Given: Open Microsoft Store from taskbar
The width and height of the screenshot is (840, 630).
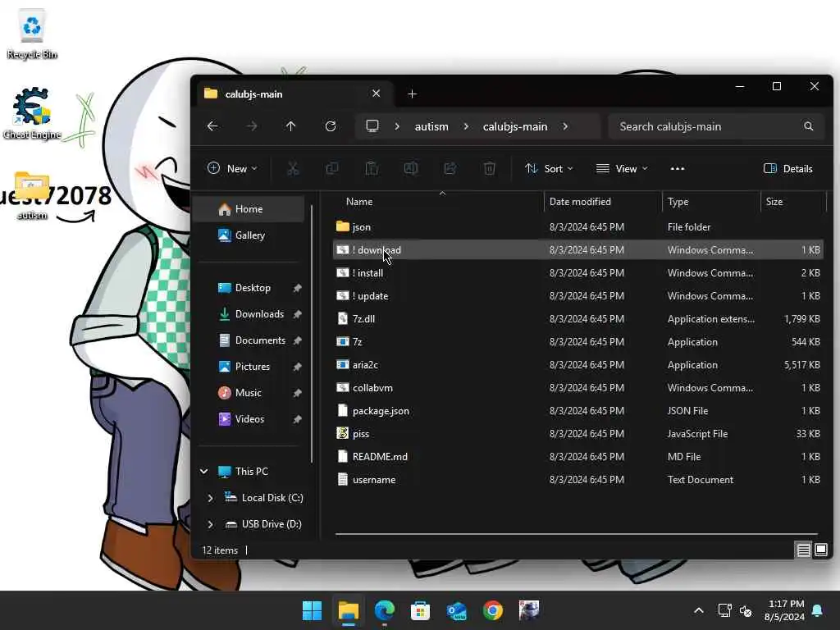Looking at the screenshot, I should click(421, 610).
